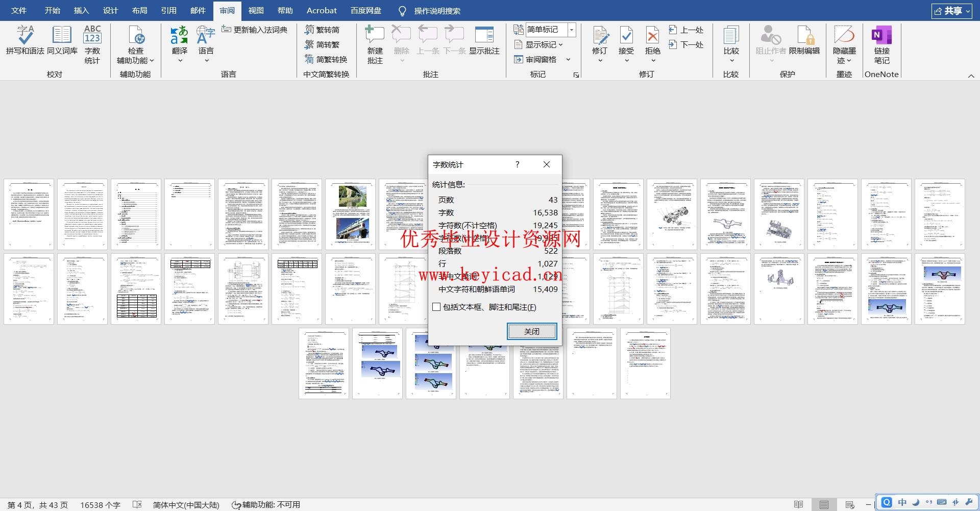
Task: Toggle include textboxes, footnotes and endnotes checkbox
Action: 436,307
